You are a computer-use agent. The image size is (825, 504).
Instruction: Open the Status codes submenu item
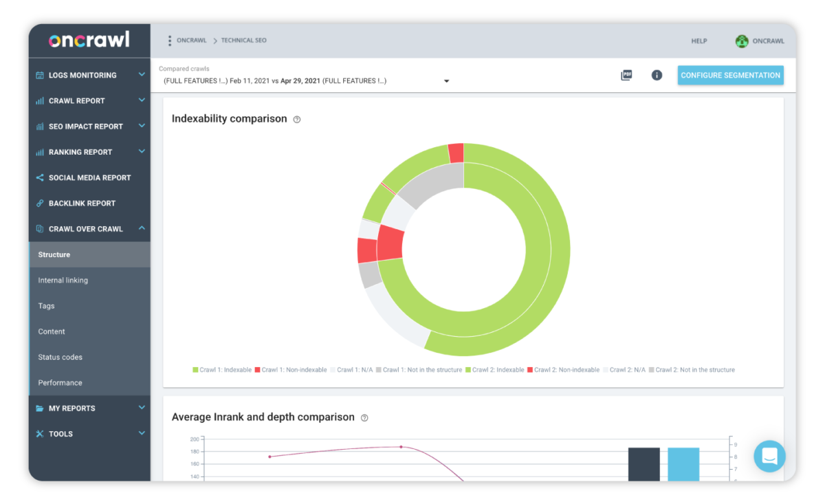[90, 358]
